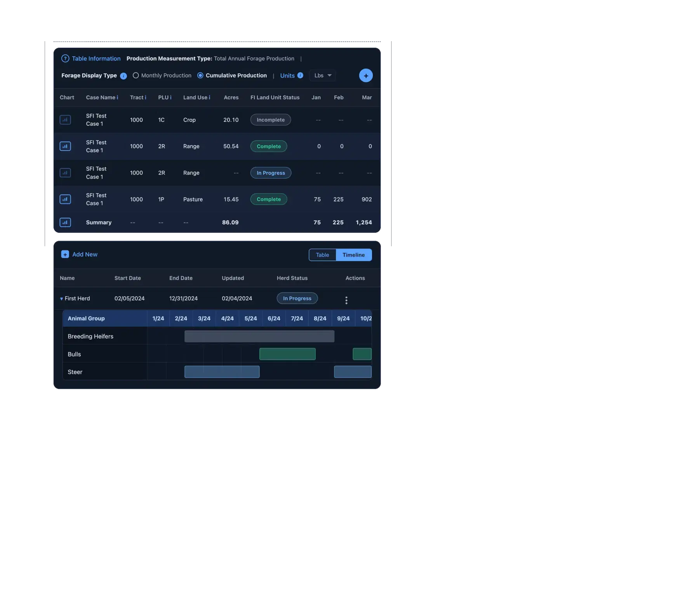Click the Pasture land use cell
This screenshot has width=699, height=616.
tap(193, 199)
